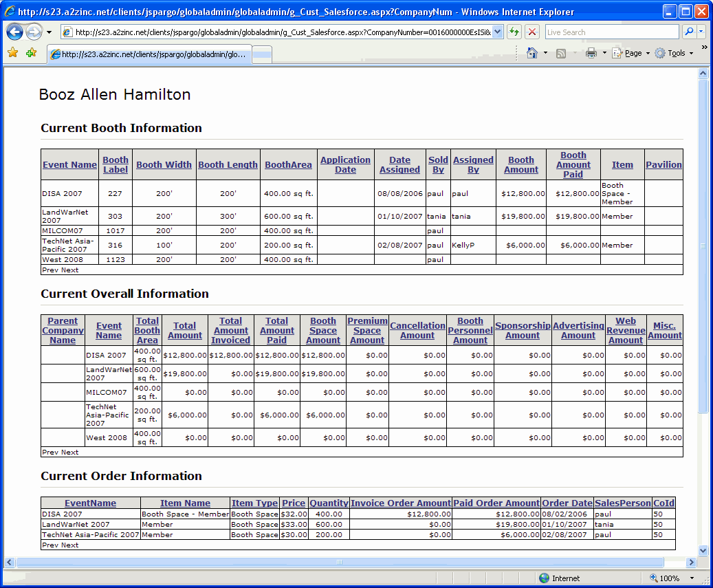The height and width of the screenshot is (588, 713).
Task: Sort by Application Date column
Action: pyautogui.click(x=346, y=164)
